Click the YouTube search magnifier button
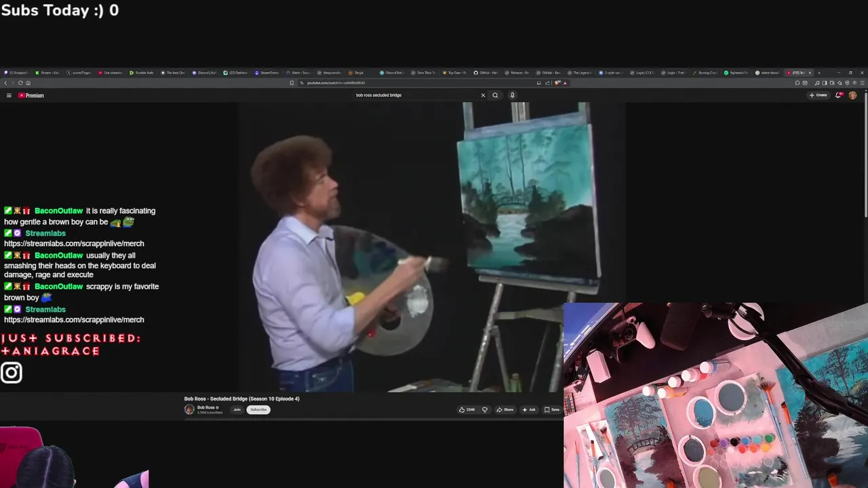 tap(495, 95)
